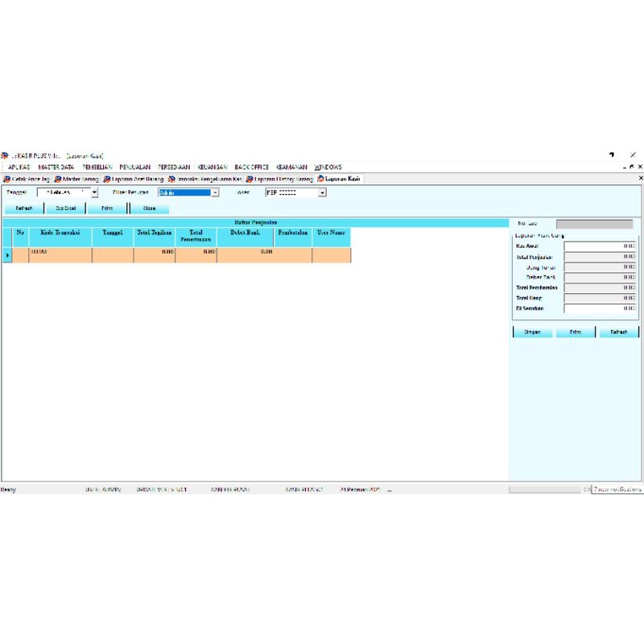Click the Kasir Plus app icon in title bar
The height and width of the screenshot is (644, 644).
coord(4,156)
